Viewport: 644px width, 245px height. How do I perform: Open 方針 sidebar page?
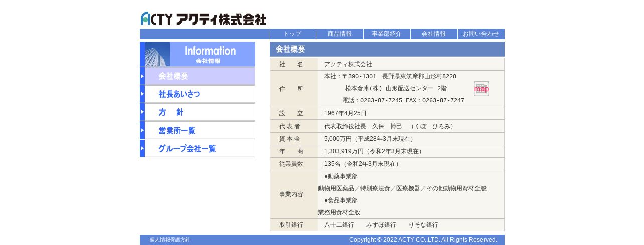pyautogui.click(x=198, y=112)
